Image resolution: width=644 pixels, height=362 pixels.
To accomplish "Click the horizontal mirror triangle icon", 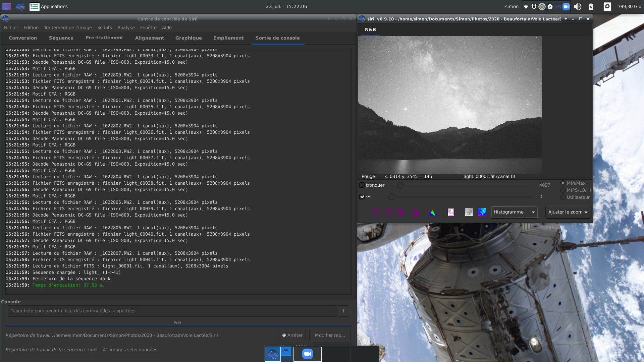I will 416,212.
